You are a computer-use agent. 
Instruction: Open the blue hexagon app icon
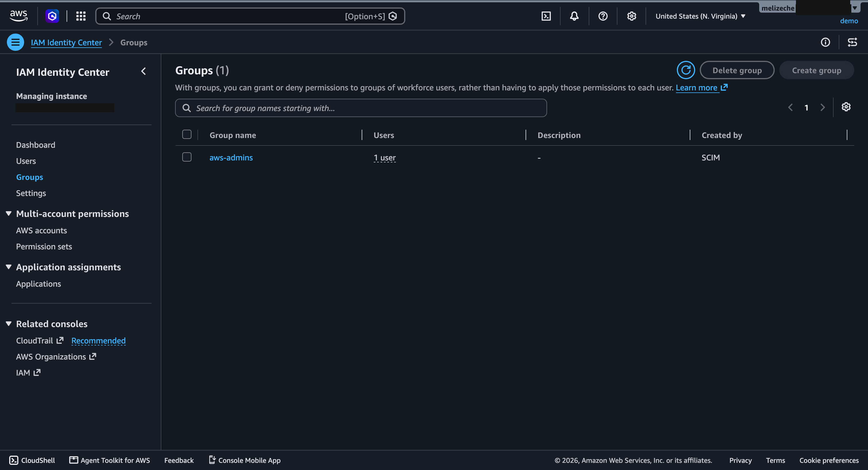tap(52, 16)
